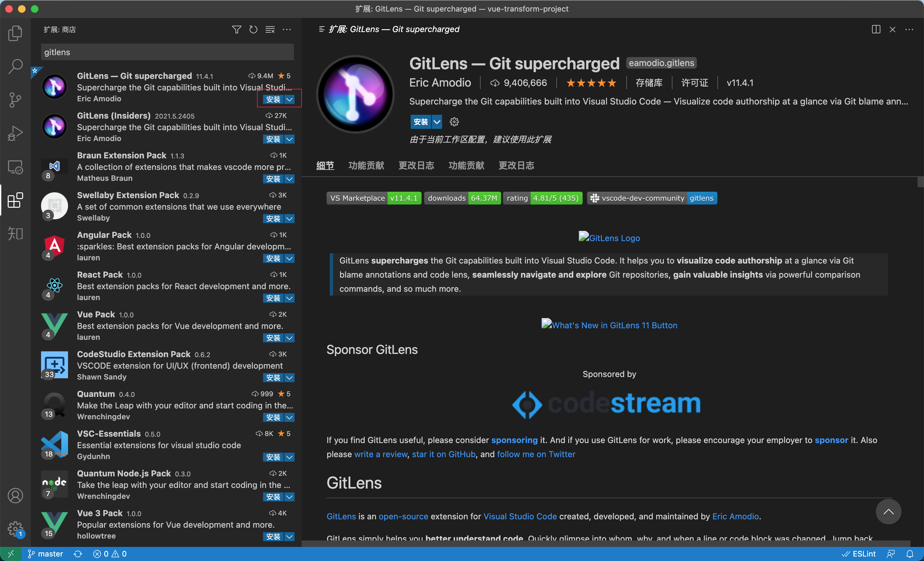Open the Run and Debug view

[x=15, y=133]
